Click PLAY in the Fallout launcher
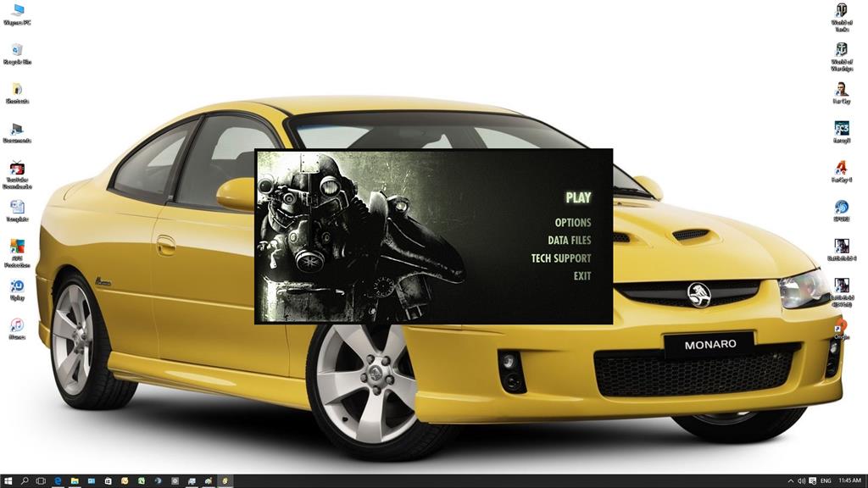 (578, 197)
